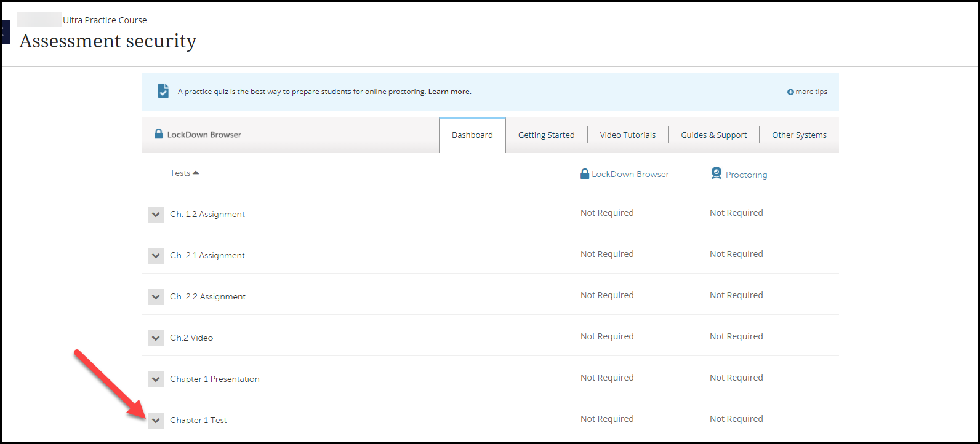980x444 pixels.
Task: Click the Proctoring webcam icon
Action: coord(716,174)
